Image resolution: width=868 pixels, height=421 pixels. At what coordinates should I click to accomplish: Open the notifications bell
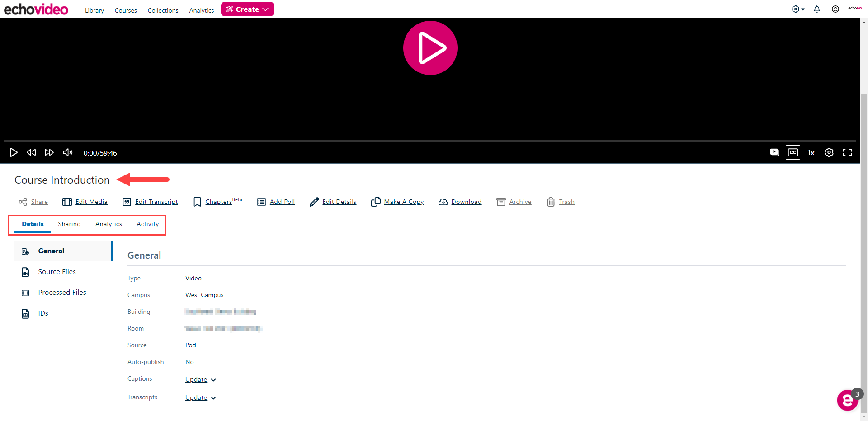coord(817,9)
